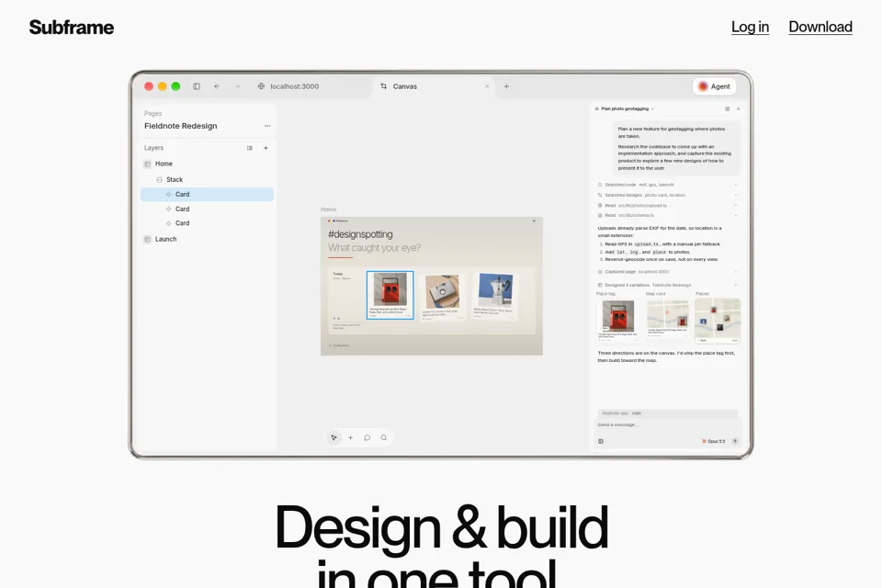Toggle the Agent button
This screenshot has width=882, height=588.
tap(715, 86)
